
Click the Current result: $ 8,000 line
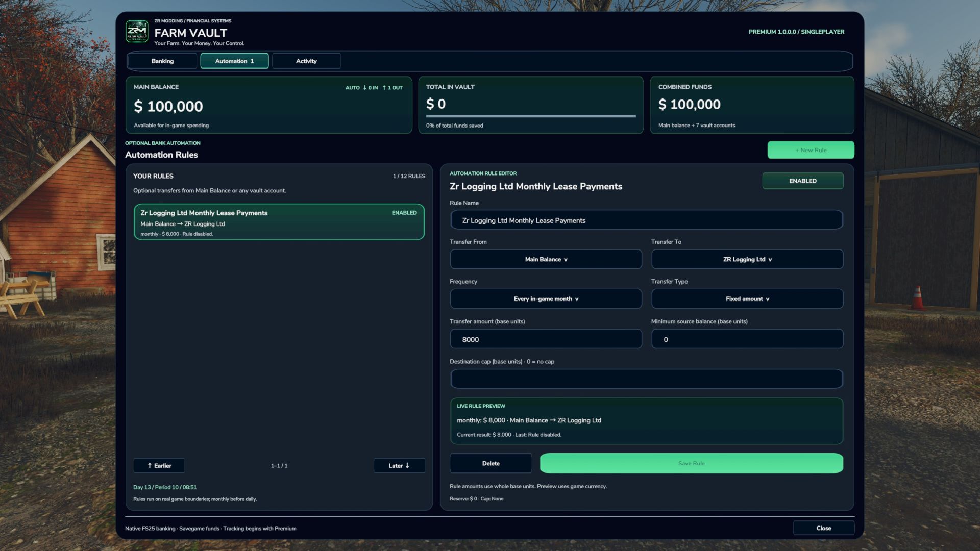509,435
